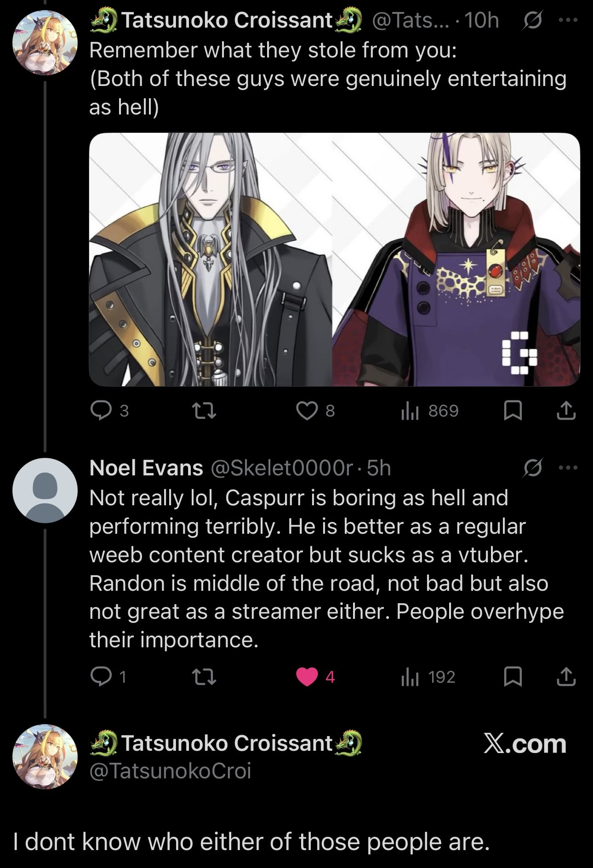Open the @Skelet0000r profile handle

tap(282, 468)
